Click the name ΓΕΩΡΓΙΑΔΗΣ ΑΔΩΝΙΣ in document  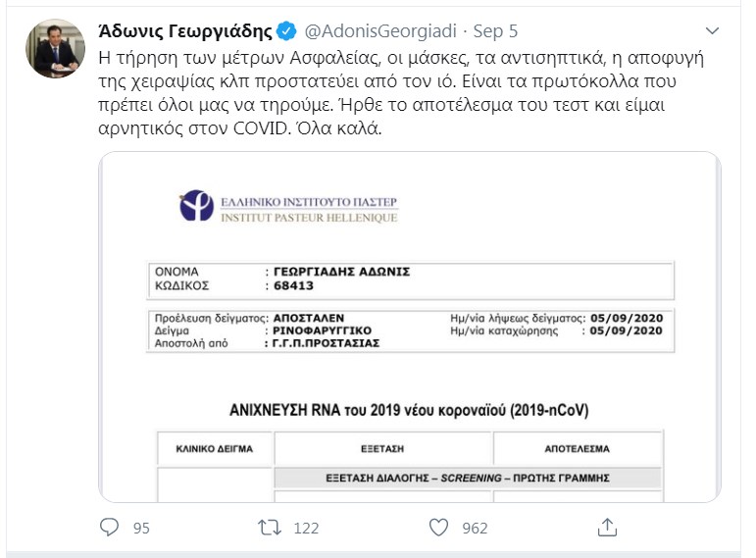(x=341, y=272)
